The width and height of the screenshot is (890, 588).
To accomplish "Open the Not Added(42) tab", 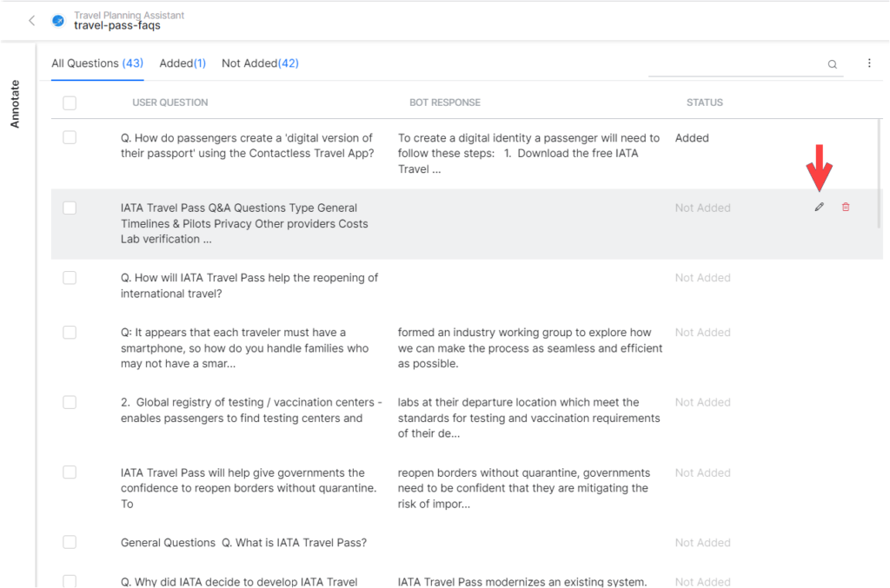I will (x=260, y=63).
